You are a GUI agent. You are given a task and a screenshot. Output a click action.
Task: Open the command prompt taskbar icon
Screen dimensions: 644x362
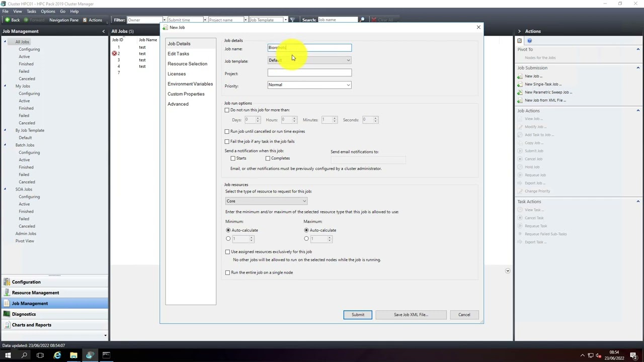[x=106, y=355]
